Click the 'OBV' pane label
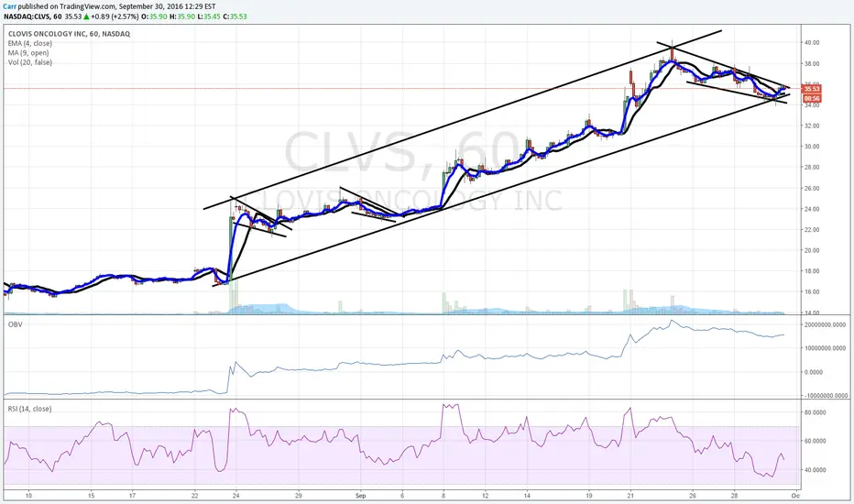This screenshot has width=854, height=504. coord(16,324)
